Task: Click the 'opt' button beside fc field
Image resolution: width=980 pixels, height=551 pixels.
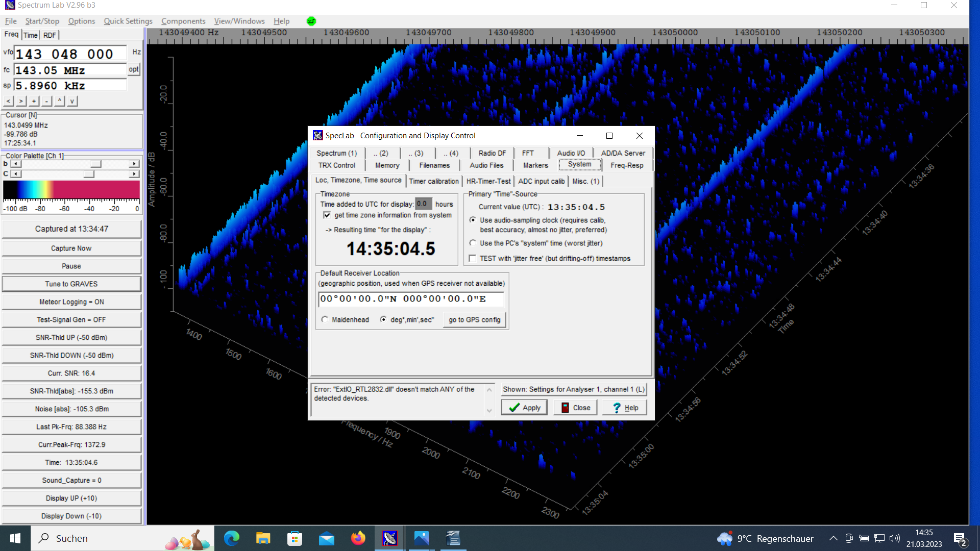Action: point(134,69)
